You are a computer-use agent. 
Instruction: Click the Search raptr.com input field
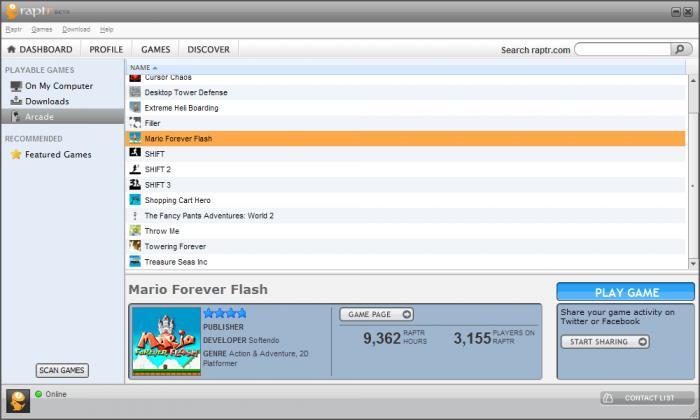[x=623, y=49]
